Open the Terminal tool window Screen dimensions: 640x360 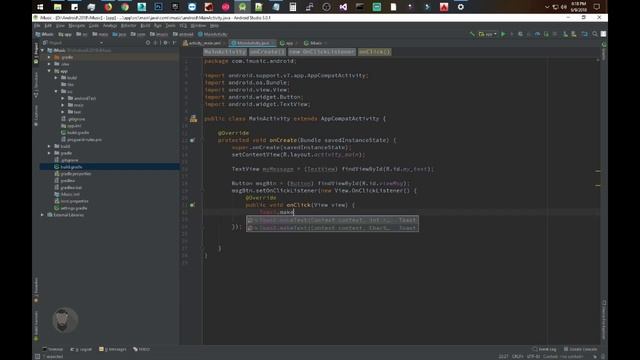click(x=53, y=349)
